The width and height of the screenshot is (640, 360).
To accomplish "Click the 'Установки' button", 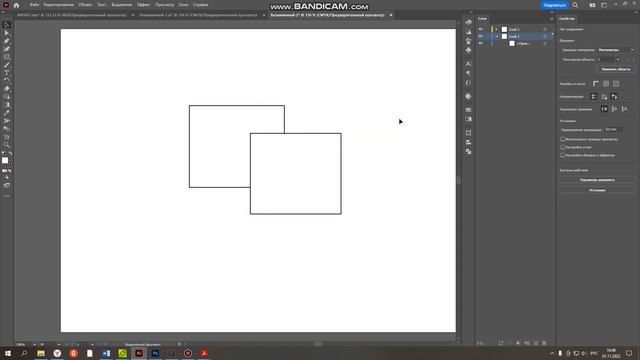I will click(597, 190).
